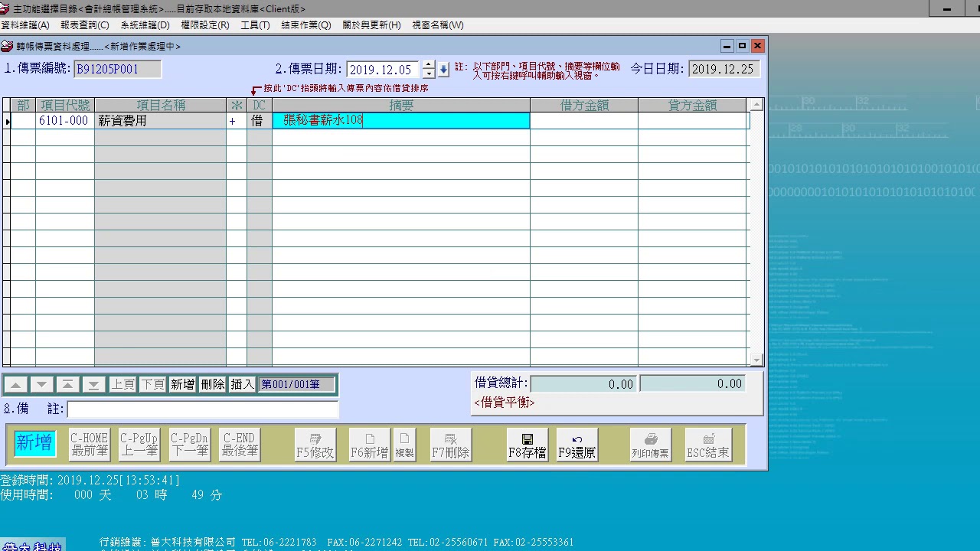Viewport: 980px width, 551px height.
Task: Open the 結束作業(Q) menu
Action: 306,24
